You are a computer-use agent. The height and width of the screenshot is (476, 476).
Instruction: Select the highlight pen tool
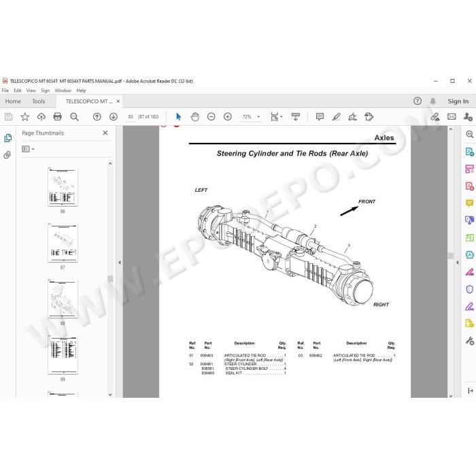point(337,116)
